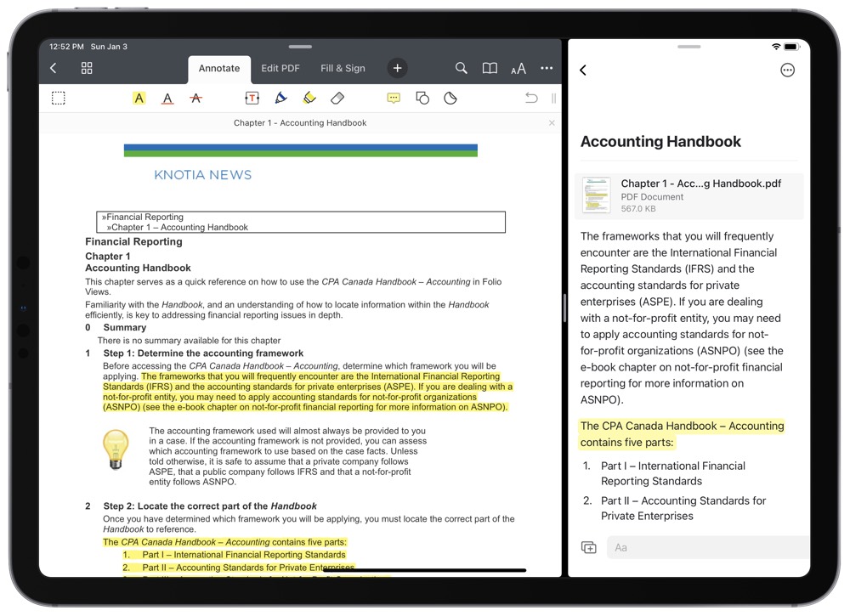Tap the highlighted 'contains five parts:' line in Notes
The image size is (850, 616).
point(682,434)
